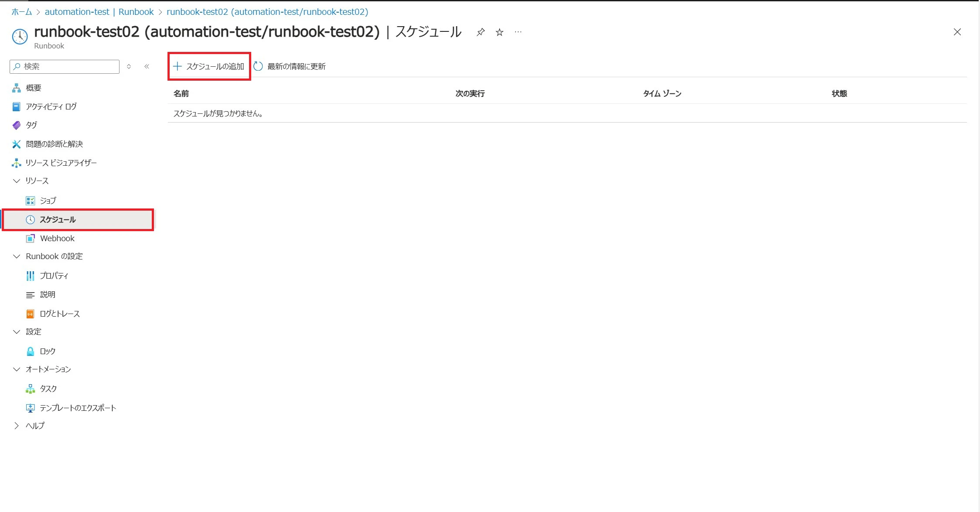
Task: Open the ジョブ menu item
Action: [48, 201]
